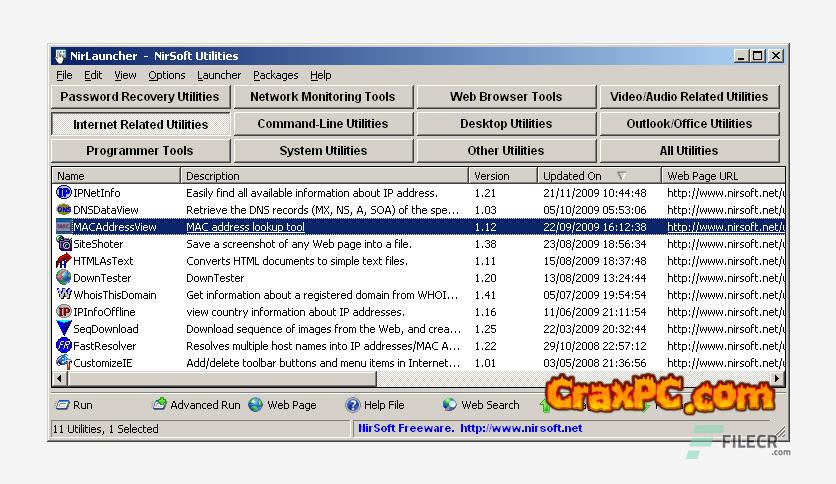This screenshot has width=836, height=484.
Task: Click the 'view country information about IP addresses.' description
Action: tap(295, 312)
